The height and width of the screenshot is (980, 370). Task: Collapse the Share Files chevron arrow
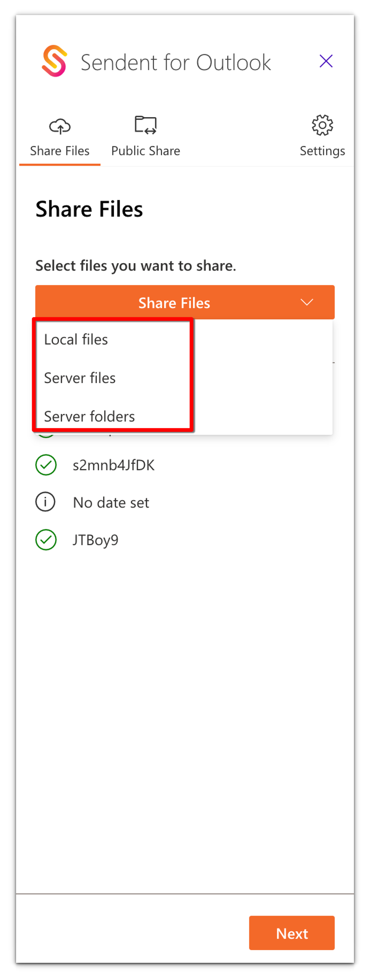click(307, 302)
